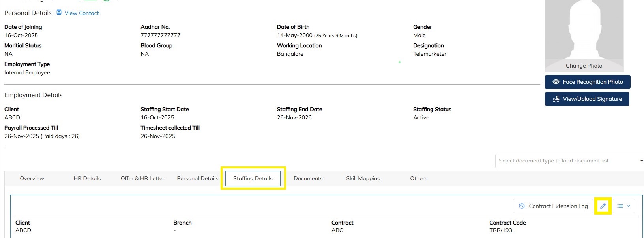
Task: Click the history clock icon for contract extensions
Action: point(522,206)
